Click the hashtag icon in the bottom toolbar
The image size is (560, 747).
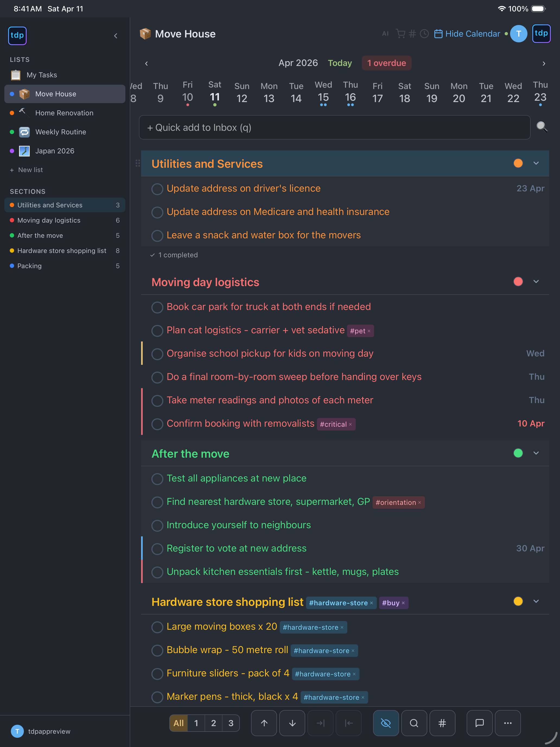[x=443, y=723]
